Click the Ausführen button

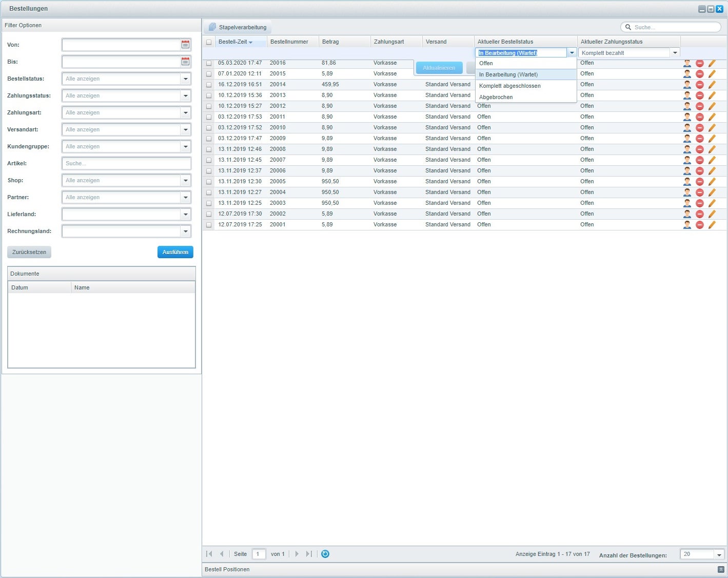coord(175,252)
